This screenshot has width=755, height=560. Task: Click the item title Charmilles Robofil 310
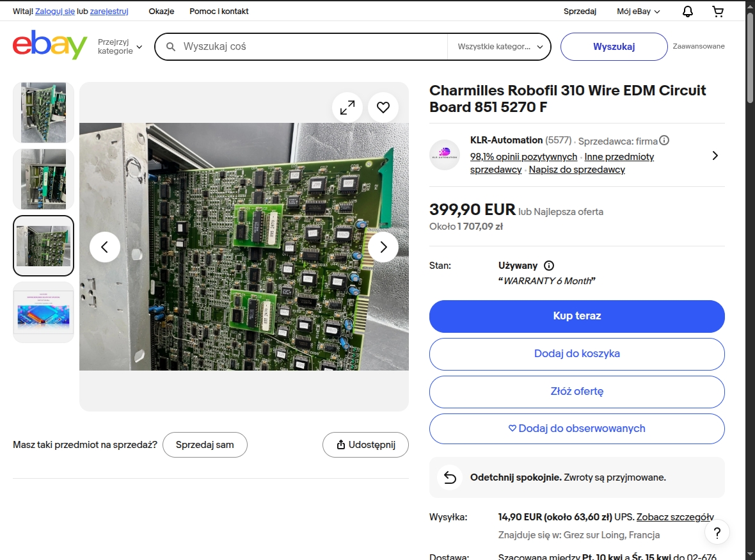[568, 99]
